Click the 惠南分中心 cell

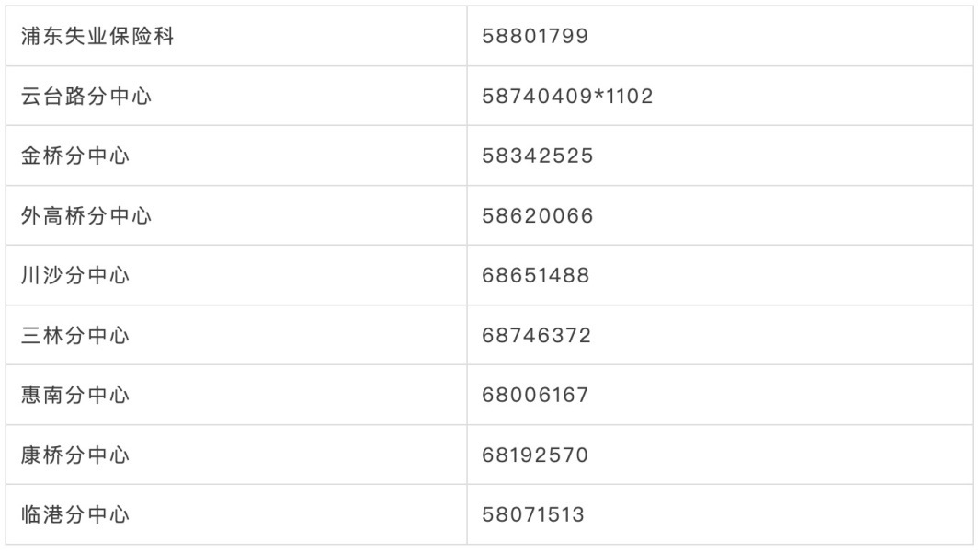click(x=236, y=395)
